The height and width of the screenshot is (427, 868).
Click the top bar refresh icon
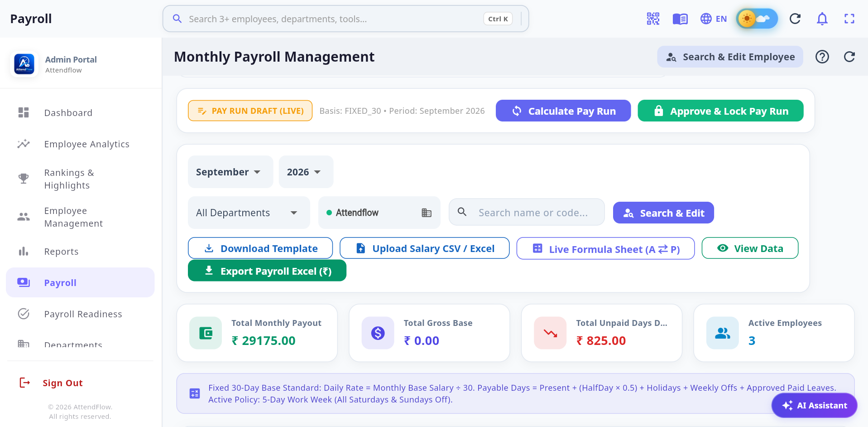(x=795, y=19)
